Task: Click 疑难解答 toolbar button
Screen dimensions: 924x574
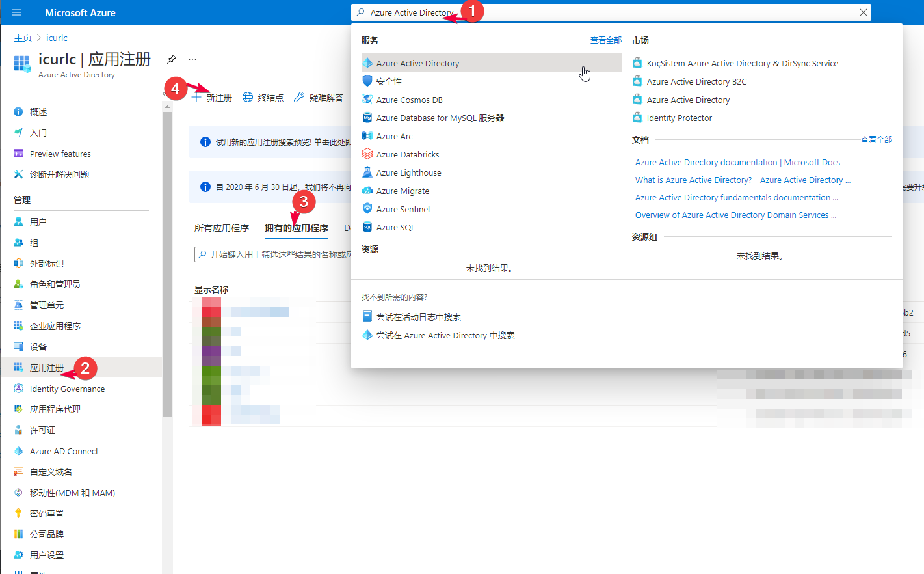Action: (319, 98)
